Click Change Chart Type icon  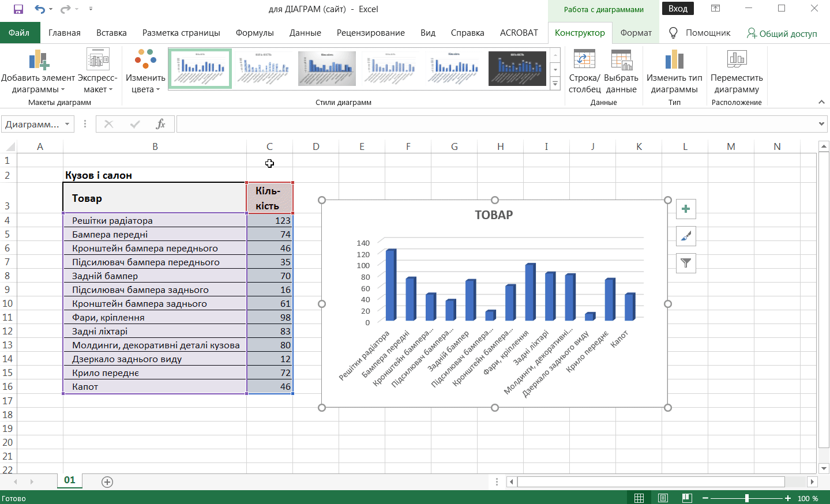coord(674,60)
